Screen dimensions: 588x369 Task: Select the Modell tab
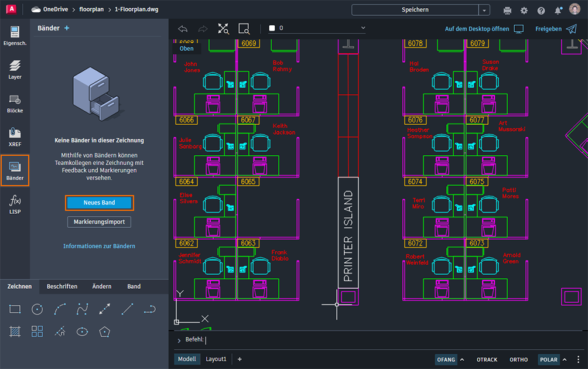[187, 359]
